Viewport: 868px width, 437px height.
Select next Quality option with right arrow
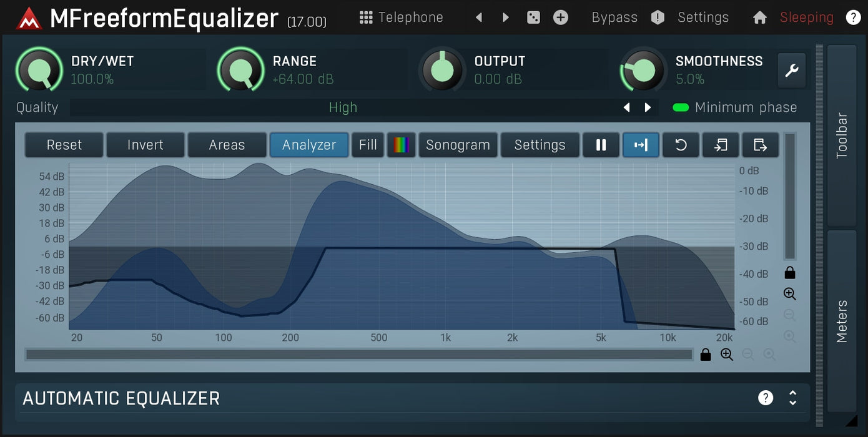point(648,107)
